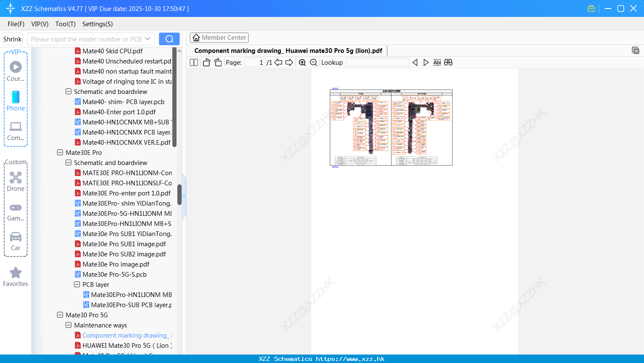Image resolution: width=644 pixels, height=363 pixels.
Task: Select the Computer category icon
Action: tap(16, 131)
